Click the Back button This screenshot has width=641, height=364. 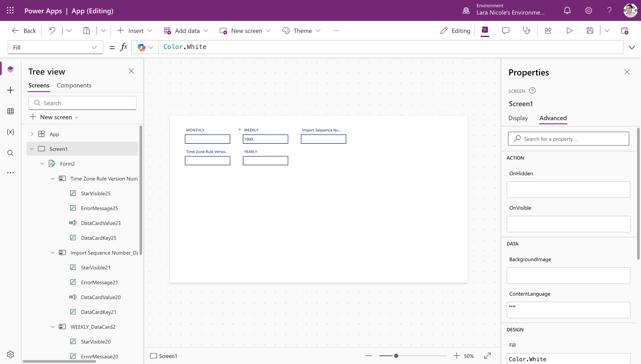[24, 31]
